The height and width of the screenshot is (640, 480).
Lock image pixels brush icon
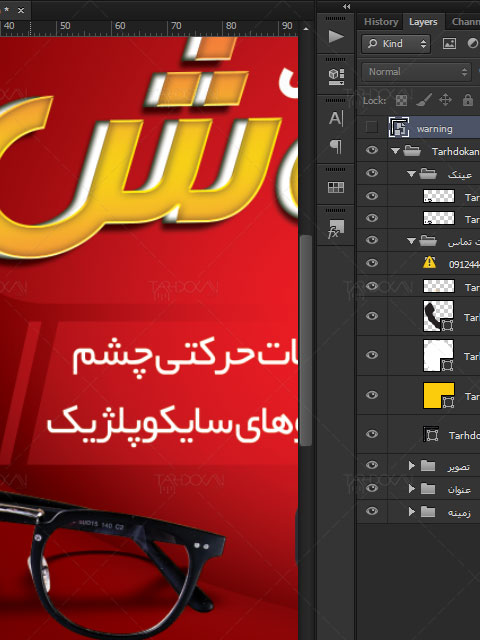pyautogui.click(x=424, y=100)
